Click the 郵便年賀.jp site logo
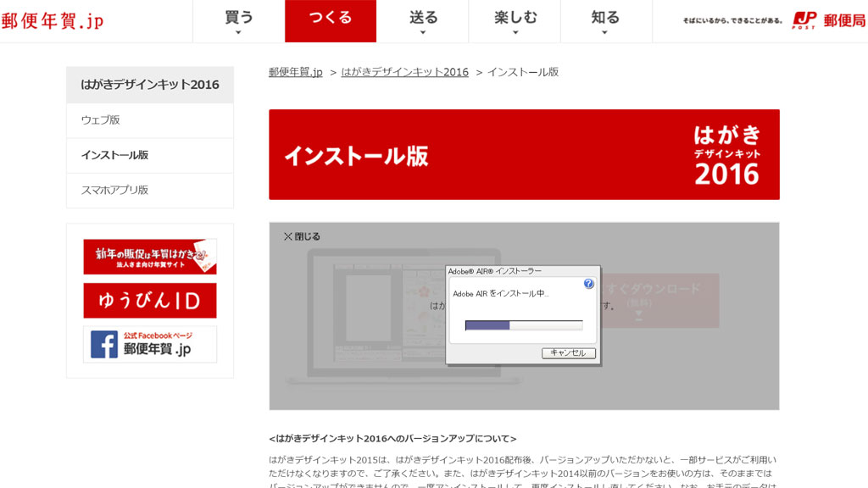Screen dimensions: 868x488 [x=53, y=21]
